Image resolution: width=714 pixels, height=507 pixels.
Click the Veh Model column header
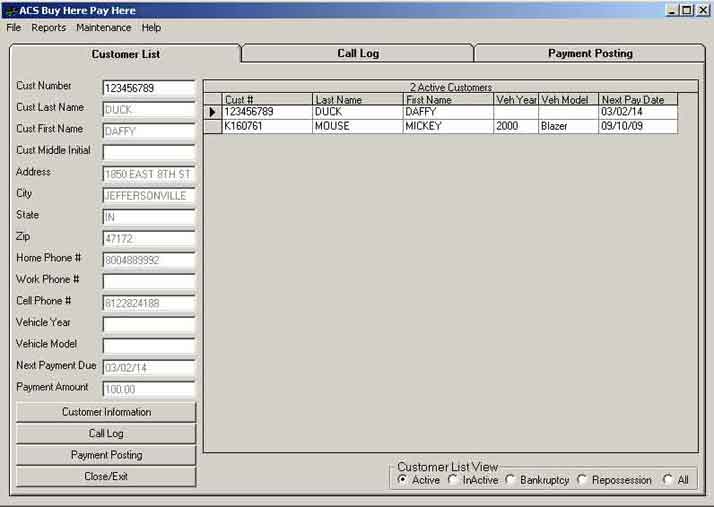[x=568, y=99]
